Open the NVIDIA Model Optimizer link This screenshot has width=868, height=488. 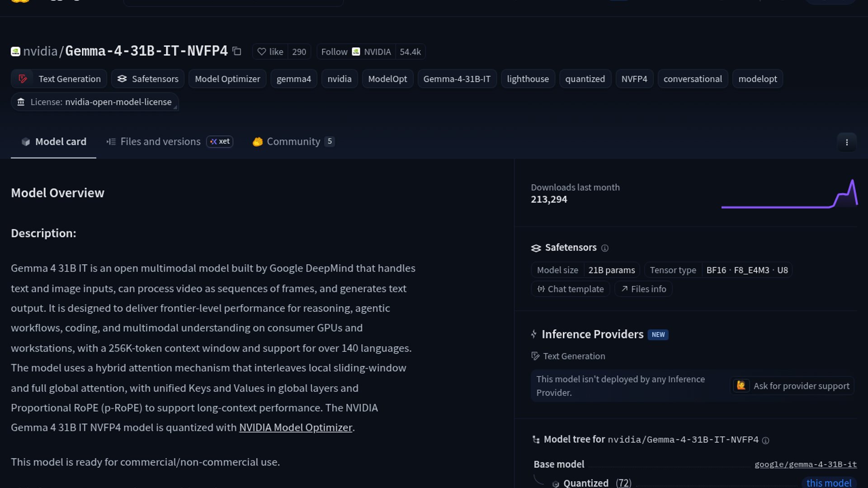(x=295, y=427)
